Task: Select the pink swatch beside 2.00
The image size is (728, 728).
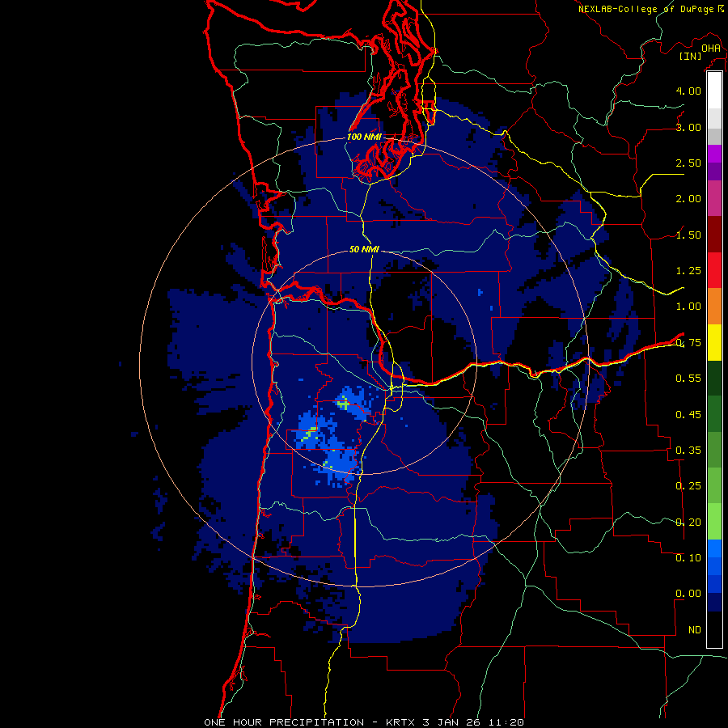Action: click(x=714, y=199)
